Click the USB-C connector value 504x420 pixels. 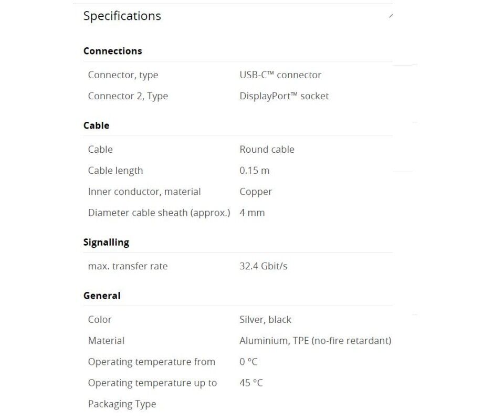(280, 75)
